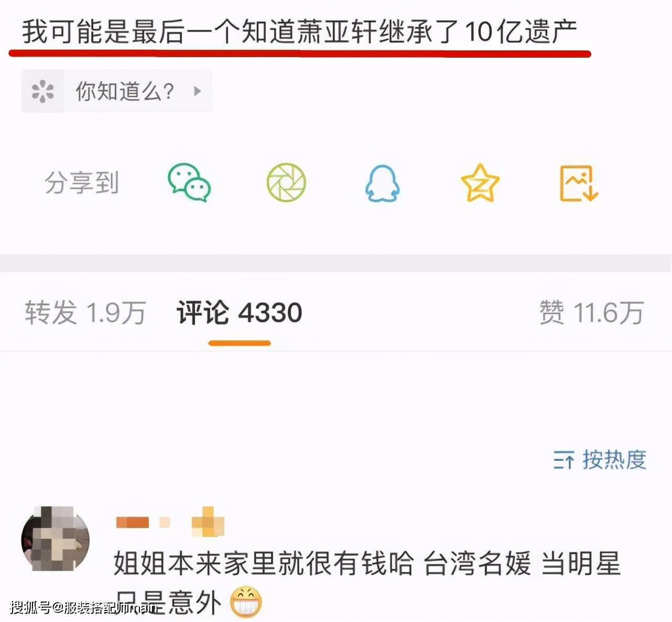
Task: Tap the underlined post headline about 萧亚轩
Action: (x=299, y=32)
